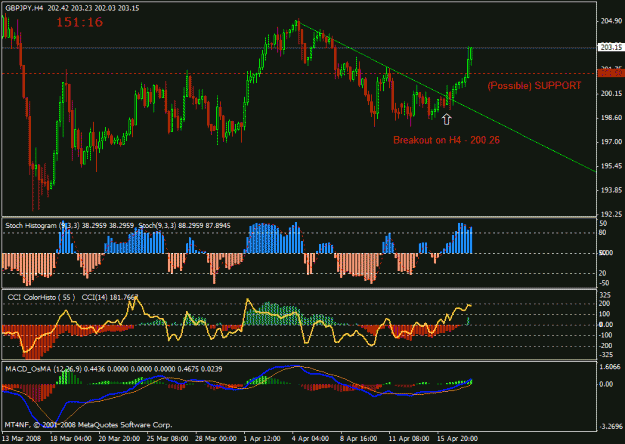Viewport: 625px width, 444px height.
Task: Click the -200 level on CCI scale
Action: 605,346
